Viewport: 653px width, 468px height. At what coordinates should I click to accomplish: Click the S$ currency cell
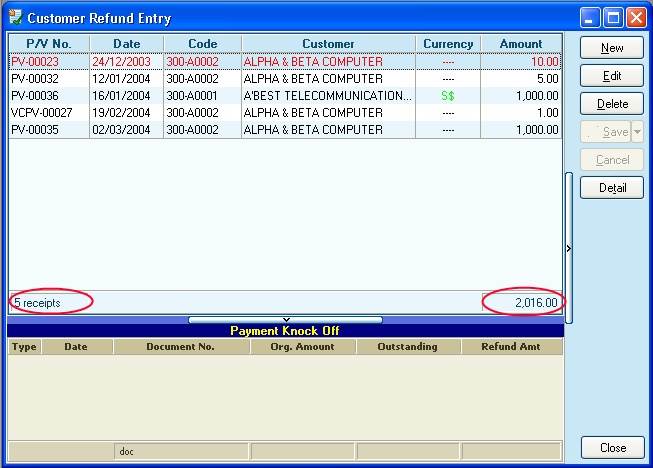(x=448, y=96)
